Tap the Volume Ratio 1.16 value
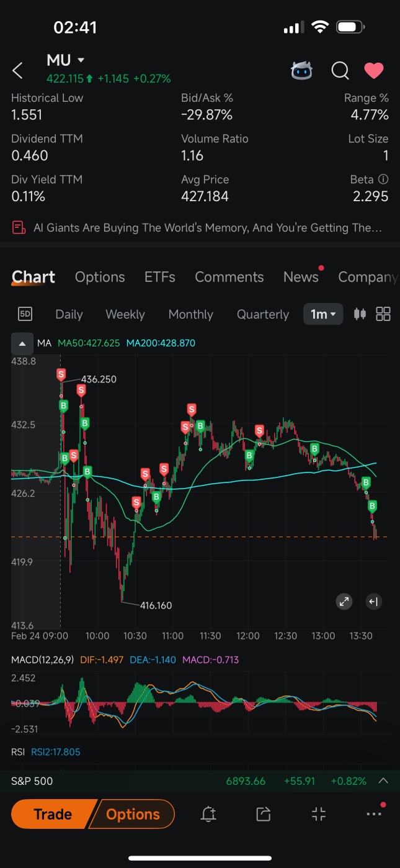This screenshot has width=400, height=868. 192,156
